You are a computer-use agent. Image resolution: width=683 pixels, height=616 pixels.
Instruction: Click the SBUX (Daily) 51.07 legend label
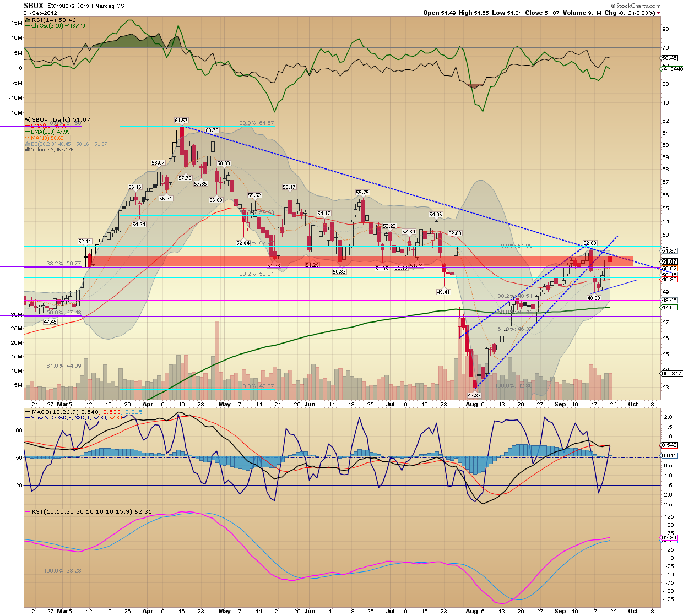click(61, 119)
